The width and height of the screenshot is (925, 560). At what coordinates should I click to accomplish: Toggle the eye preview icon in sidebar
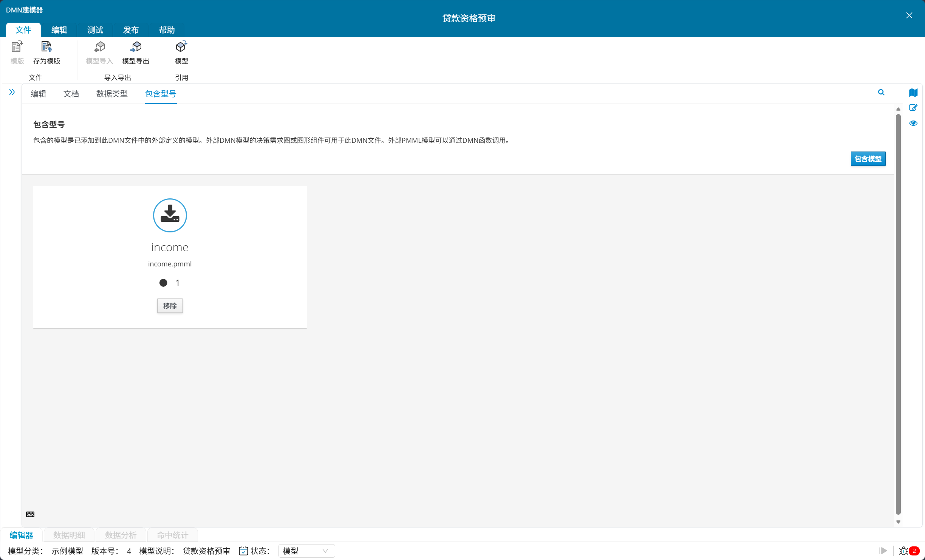point(913,123)
